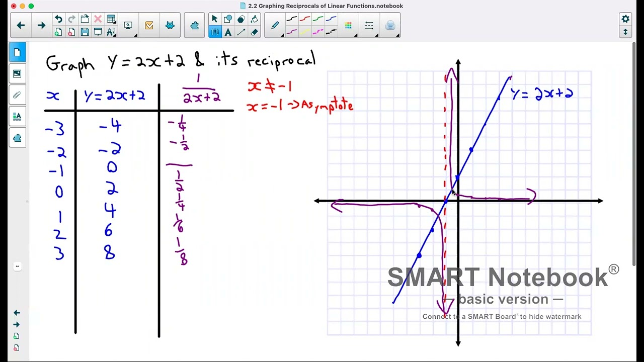Open the blue monster activity icon
The height and width of the screenshot is (362, 644).
[170, 25]
